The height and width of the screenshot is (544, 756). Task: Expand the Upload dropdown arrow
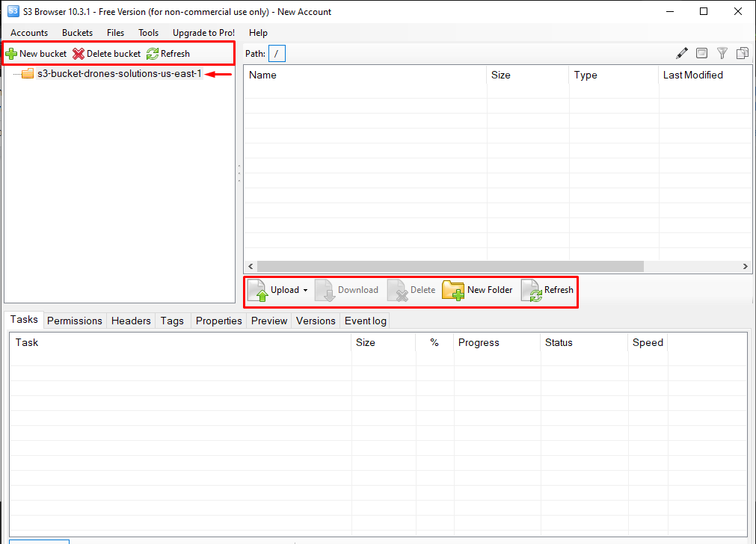[x=306, y=290]
